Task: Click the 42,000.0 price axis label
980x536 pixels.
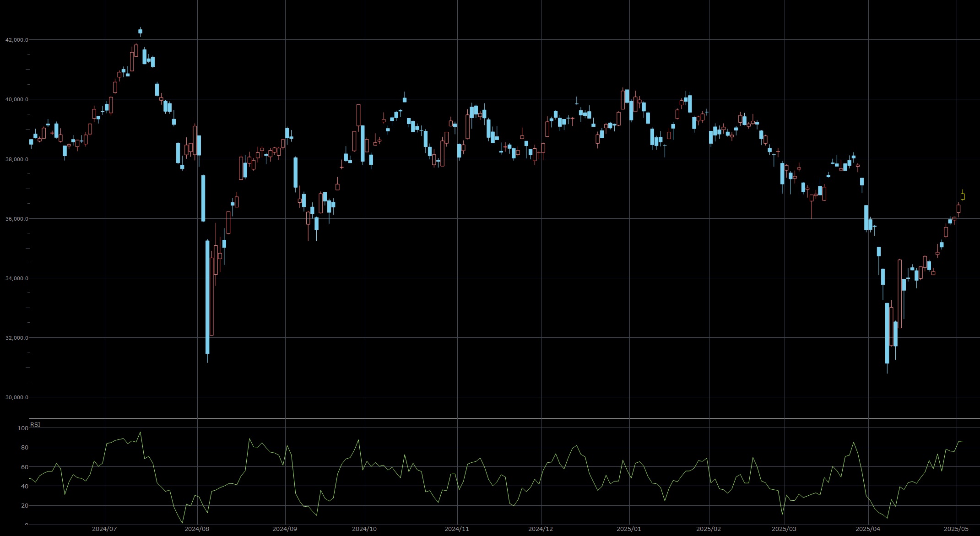Action: [x=16, y=40]
